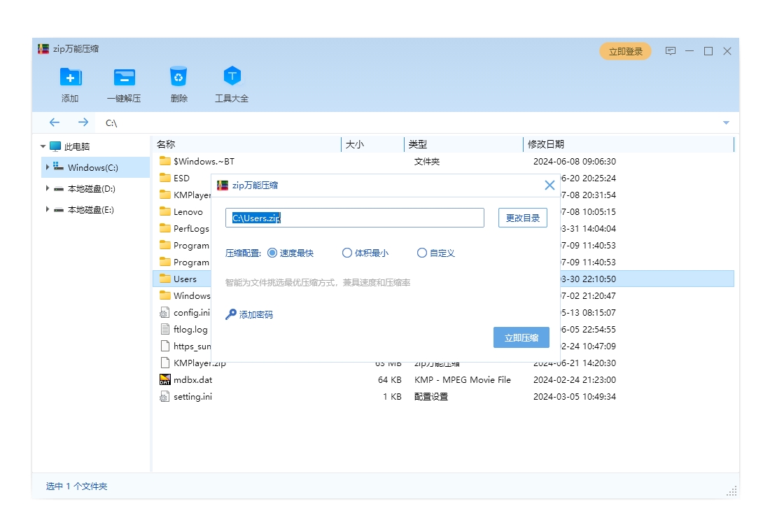Click the Users folder icon
Screen dimensions: 784x532
pyautogui.click(x=165, y=279)
